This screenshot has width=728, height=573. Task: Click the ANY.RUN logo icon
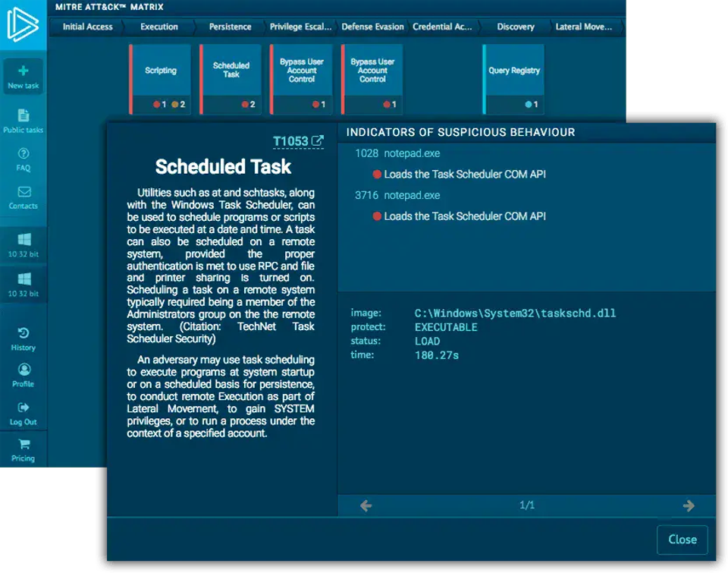click(22, 24)
